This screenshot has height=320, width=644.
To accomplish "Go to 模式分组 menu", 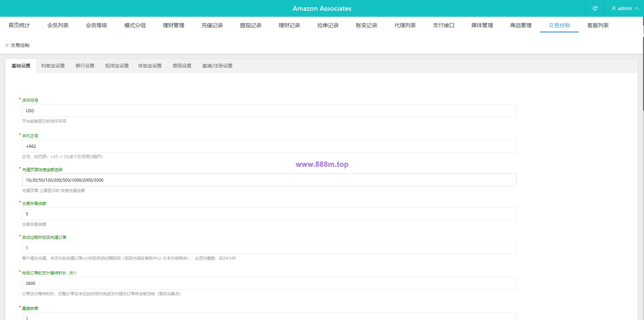I will click(x=135, y=25).
